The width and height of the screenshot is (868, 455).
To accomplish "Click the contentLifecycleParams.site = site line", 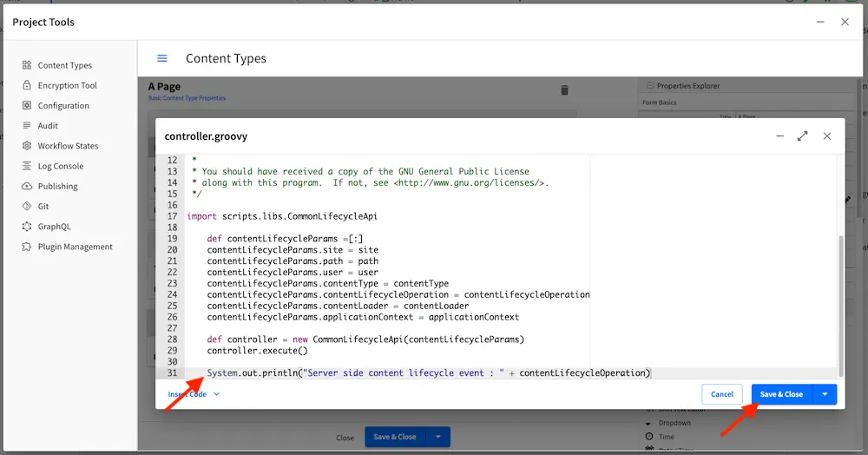I will (x=293, y=250).
